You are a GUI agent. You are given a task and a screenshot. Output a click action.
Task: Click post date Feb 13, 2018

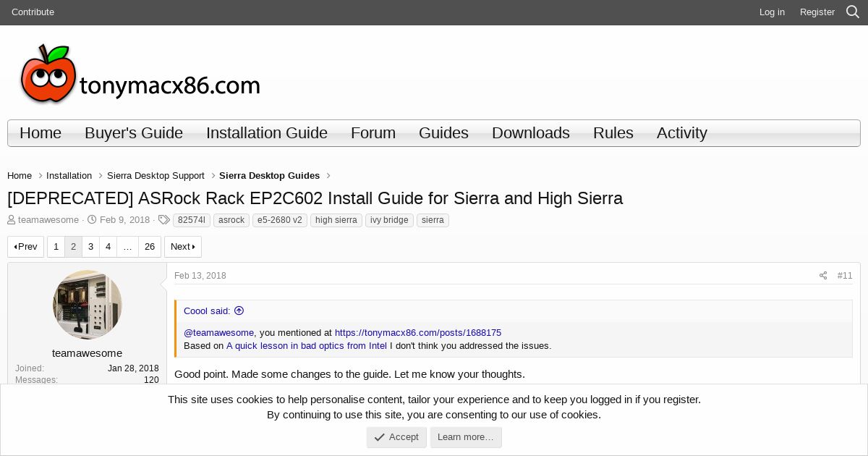pyautogui.click(x=200, y=276)
